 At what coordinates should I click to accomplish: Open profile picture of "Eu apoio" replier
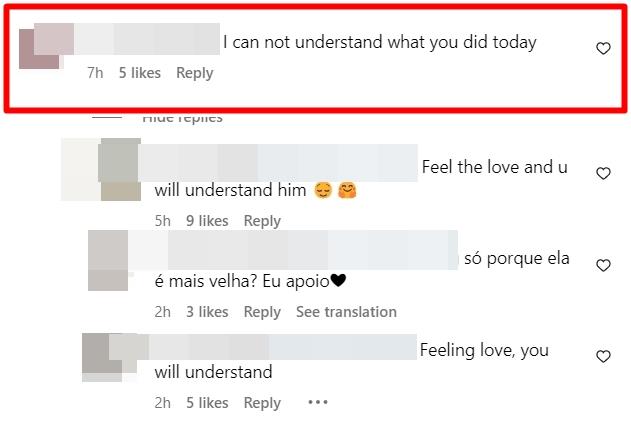point(108,262)
